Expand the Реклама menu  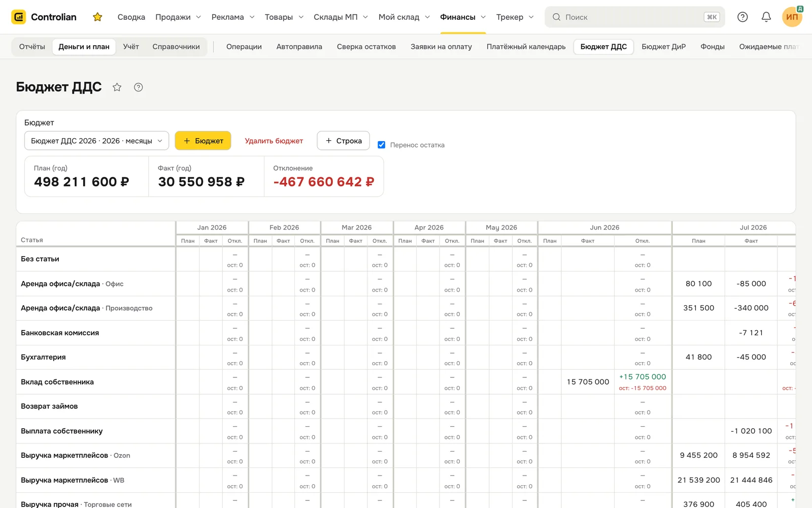pyautogui.click(x=233, y=17)
